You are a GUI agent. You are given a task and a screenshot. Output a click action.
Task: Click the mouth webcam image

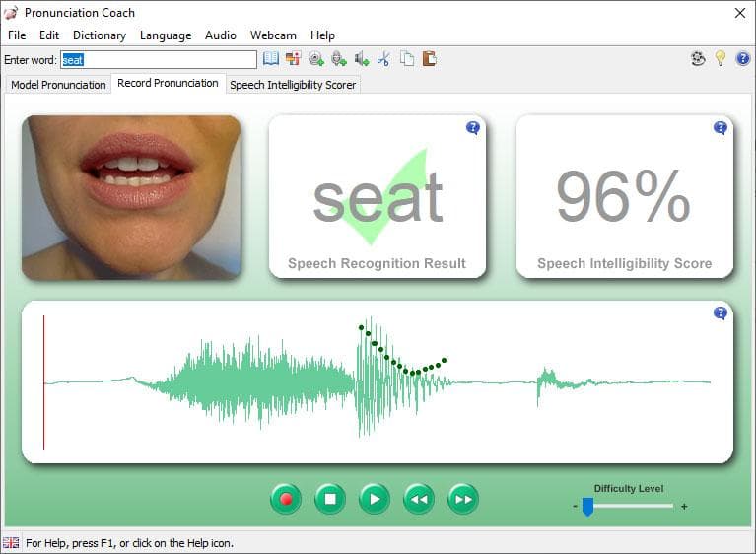click(x=132, y=197)
